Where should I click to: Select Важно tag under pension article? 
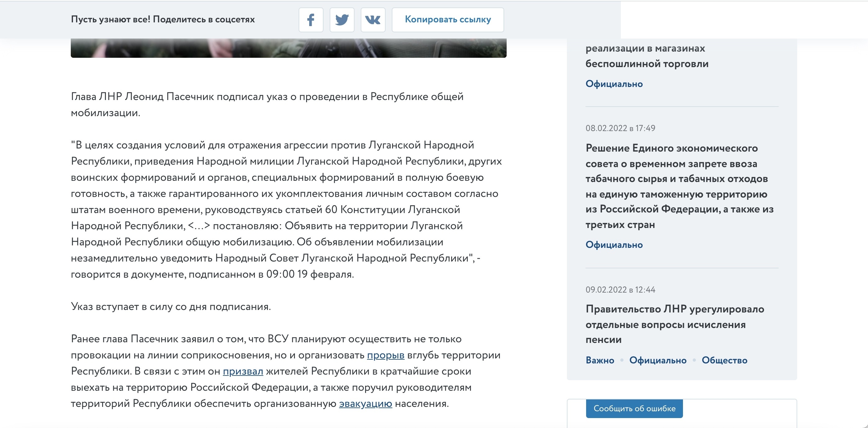pyautogui.click(x=600, y=360)
